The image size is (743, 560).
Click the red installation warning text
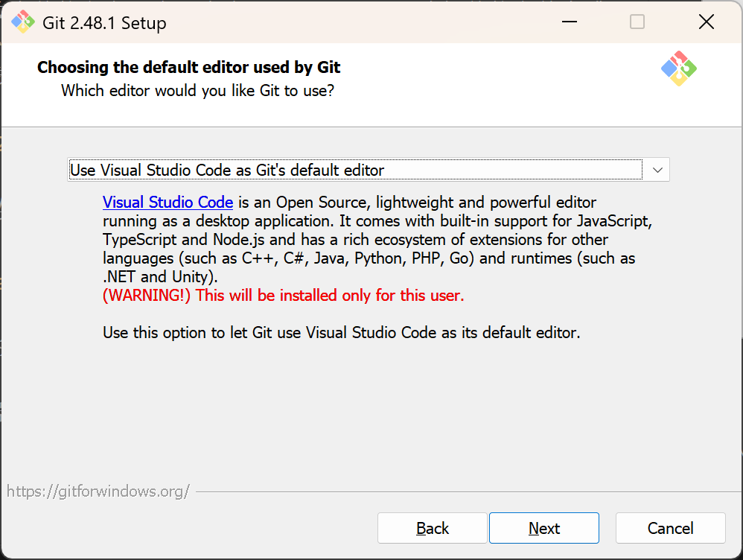pyautogui.click(x=283, y=296)
